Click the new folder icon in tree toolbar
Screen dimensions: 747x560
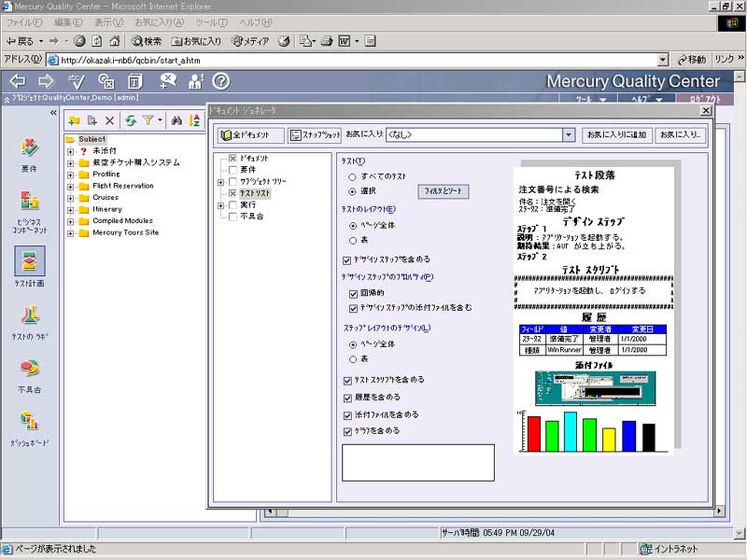(74, 121)
